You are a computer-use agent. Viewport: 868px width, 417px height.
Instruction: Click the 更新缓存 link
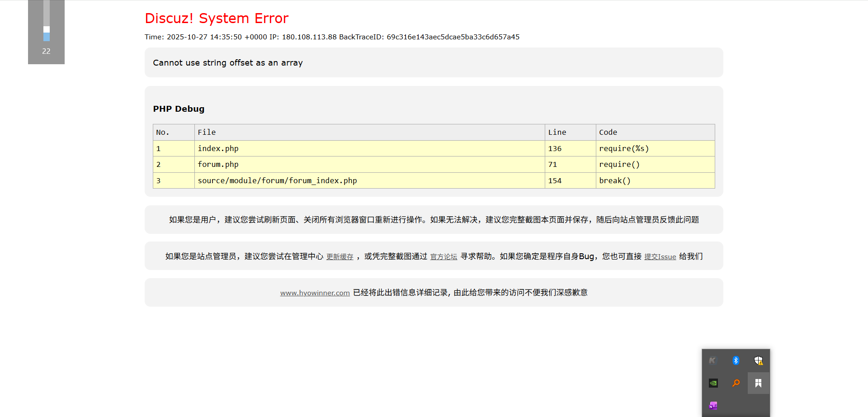(x=340, y=257)
